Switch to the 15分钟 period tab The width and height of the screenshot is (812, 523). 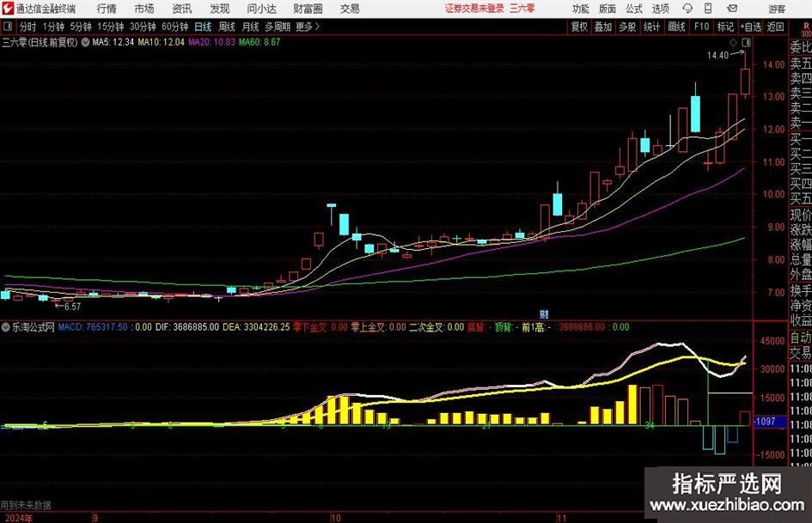111,27
